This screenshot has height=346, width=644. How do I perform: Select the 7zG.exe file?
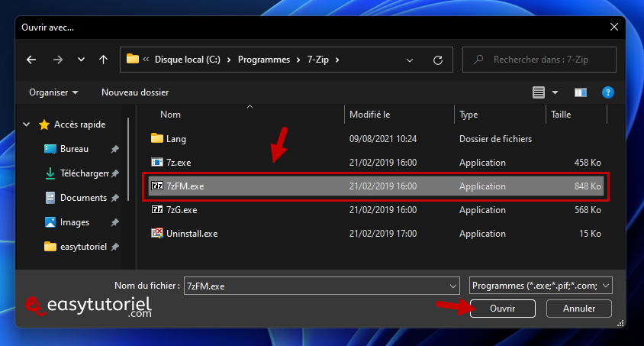376,210
